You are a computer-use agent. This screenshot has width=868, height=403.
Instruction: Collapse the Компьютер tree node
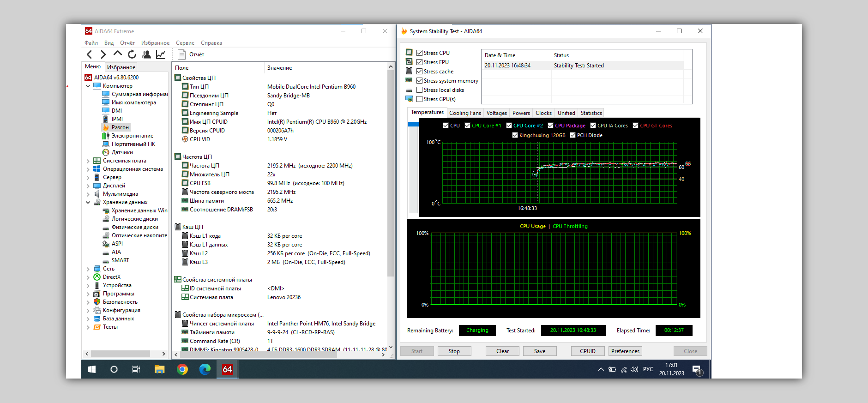click(x=88, y=86)
